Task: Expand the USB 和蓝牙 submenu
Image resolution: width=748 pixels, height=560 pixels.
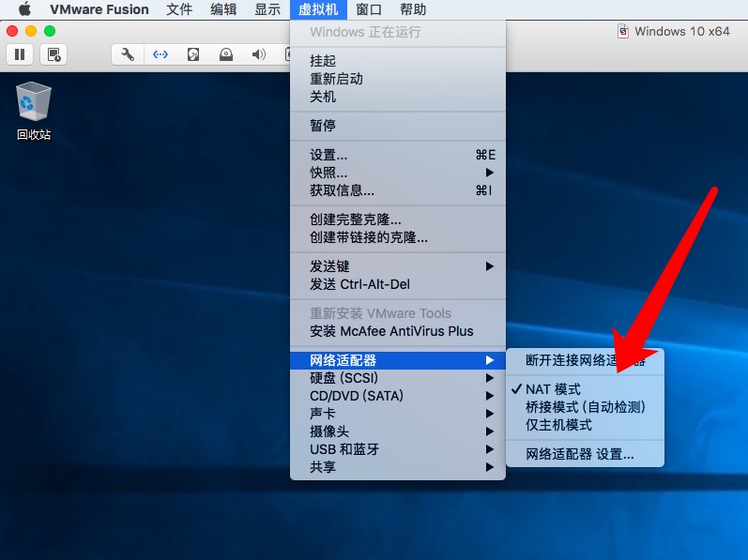Action: click(x=398, y=449)
